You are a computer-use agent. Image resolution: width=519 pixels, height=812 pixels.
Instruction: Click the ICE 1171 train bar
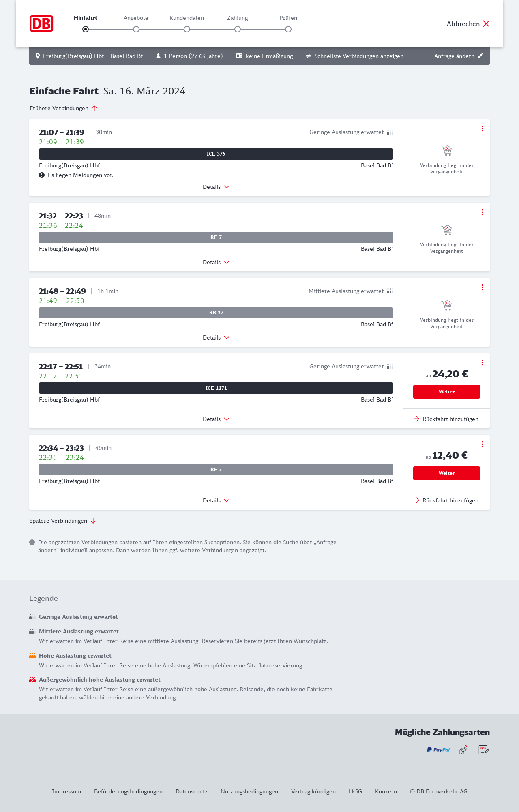[x=216, y=388]
